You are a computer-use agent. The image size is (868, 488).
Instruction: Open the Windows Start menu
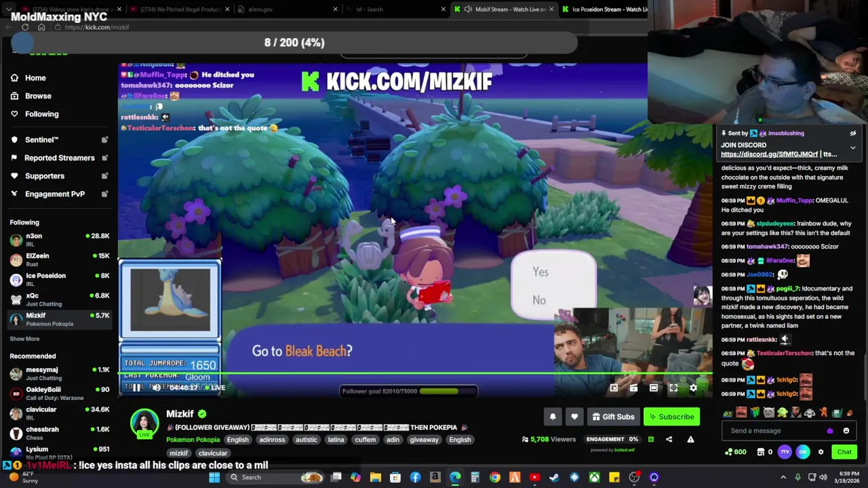[214, 477]
